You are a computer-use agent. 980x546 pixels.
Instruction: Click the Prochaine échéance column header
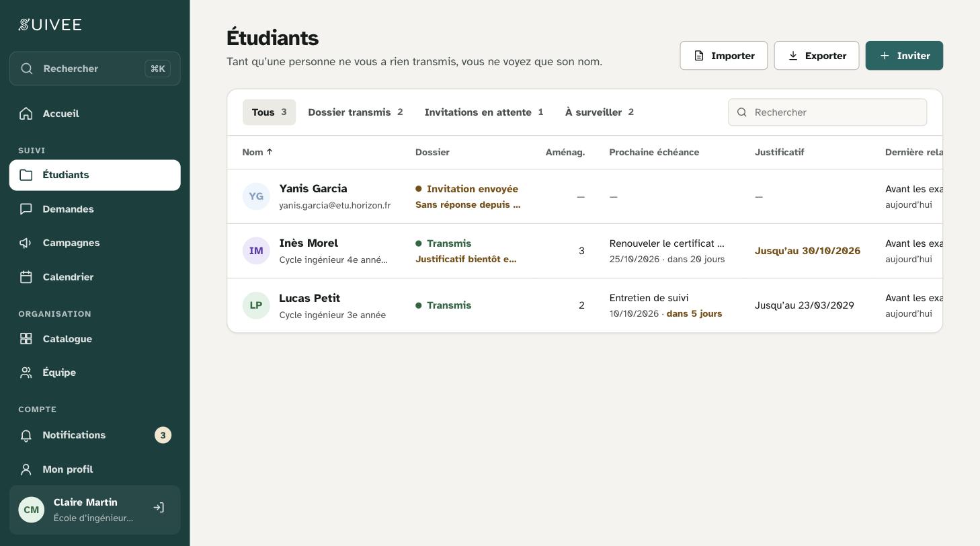click(x=654, y=152)
